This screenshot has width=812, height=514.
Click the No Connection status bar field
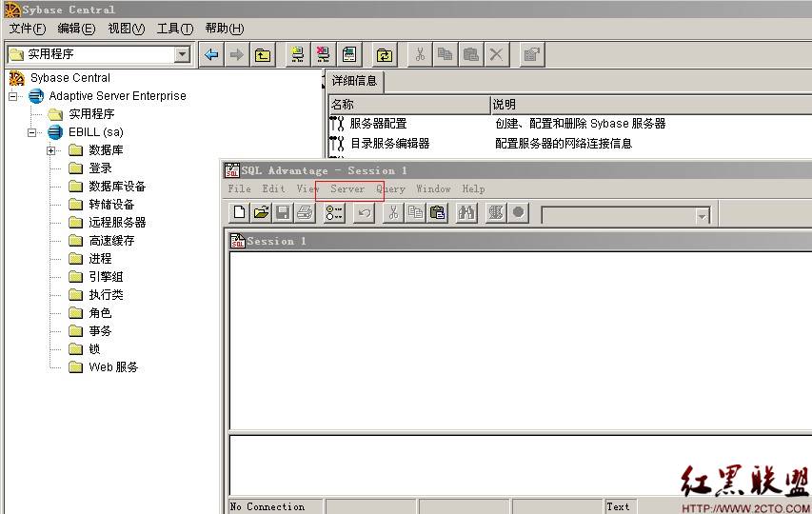point(276,506)
